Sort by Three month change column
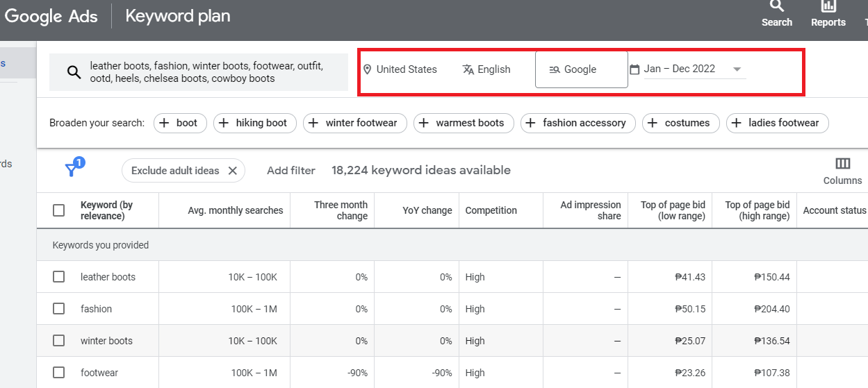This screenshot has height=388, width=868. click(x=341, y=210)
